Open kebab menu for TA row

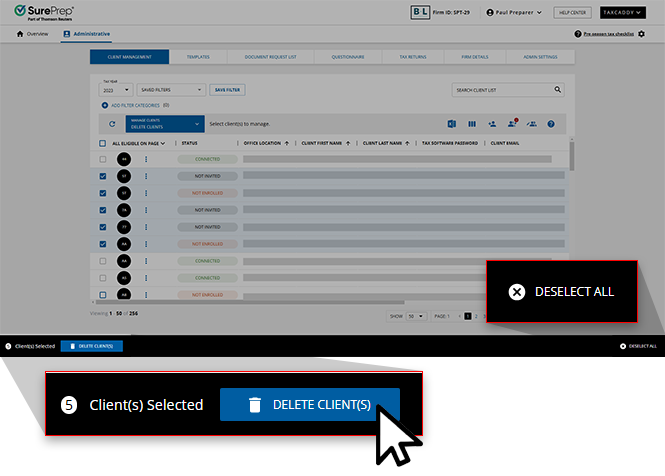point(146,210)
